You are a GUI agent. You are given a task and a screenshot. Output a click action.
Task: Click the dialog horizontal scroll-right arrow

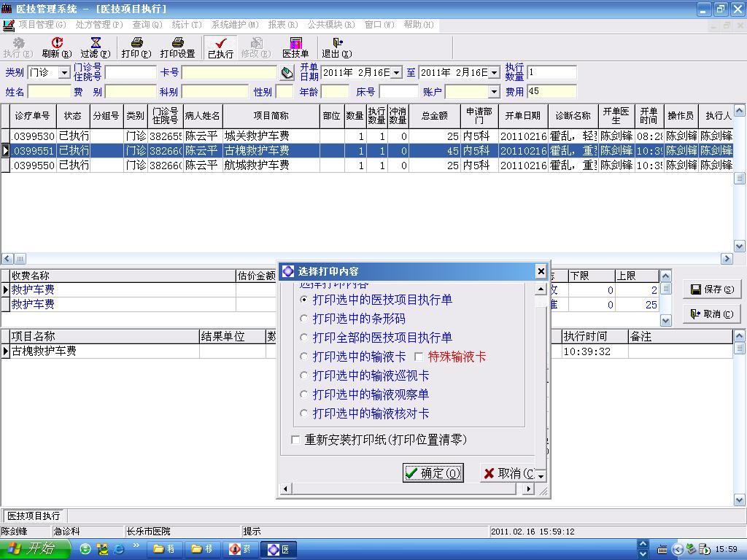pyautogui.click(x=528, y=489)
